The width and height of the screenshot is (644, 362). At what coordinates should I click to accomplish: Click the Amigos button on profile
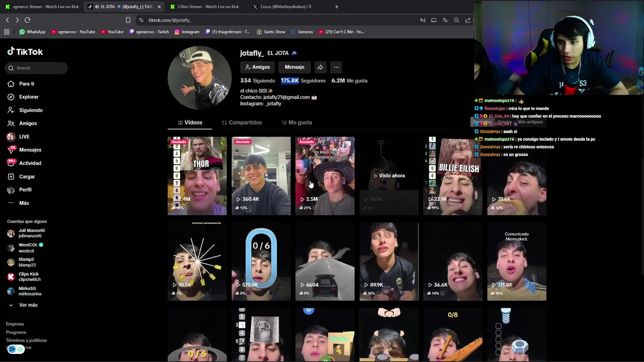click(258, 67)
